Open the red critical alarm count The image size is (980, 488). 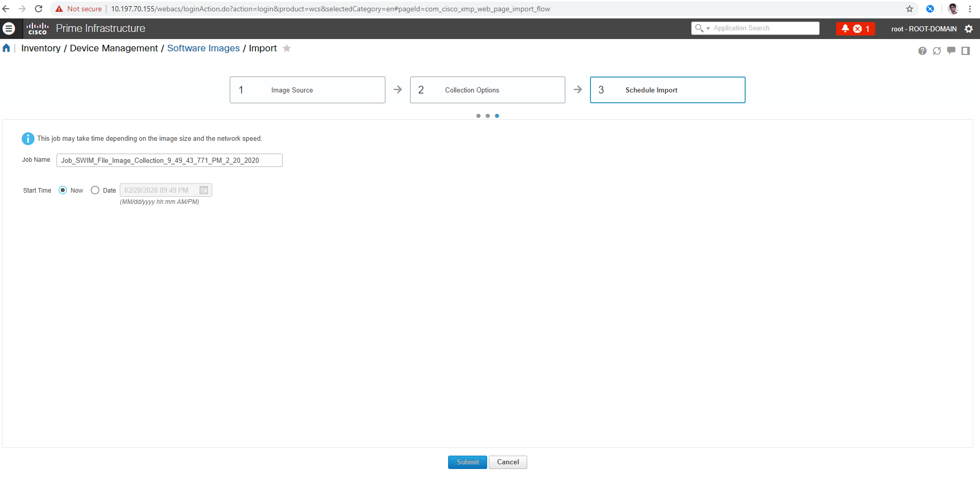(862, 29)
